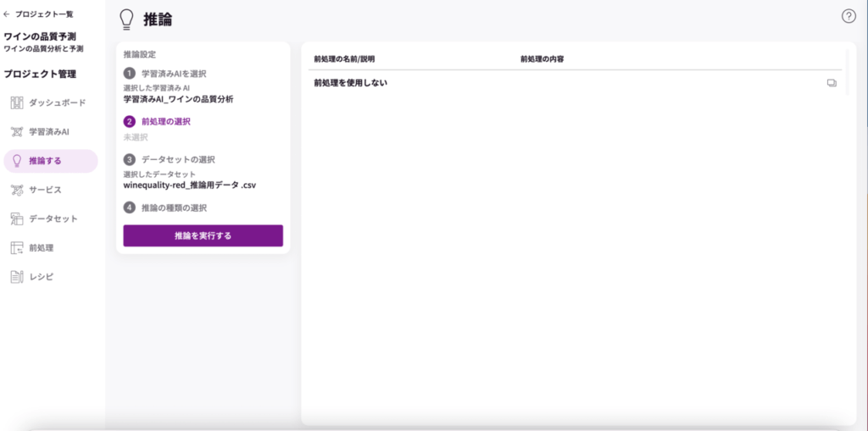Click the step number 1 circle badge
Screen dimensions: 868x431
pyautogui.click(x=130, y=74)
